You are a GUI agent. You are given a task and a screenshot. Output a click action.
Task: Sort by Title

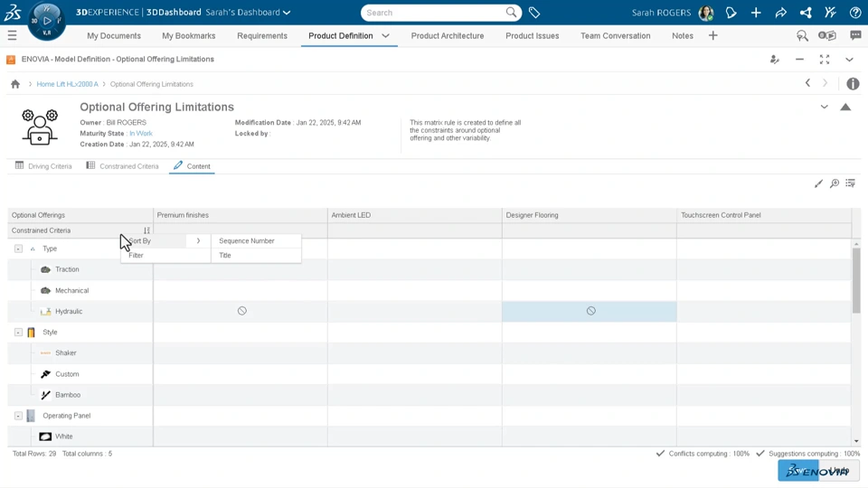[256, 255]
